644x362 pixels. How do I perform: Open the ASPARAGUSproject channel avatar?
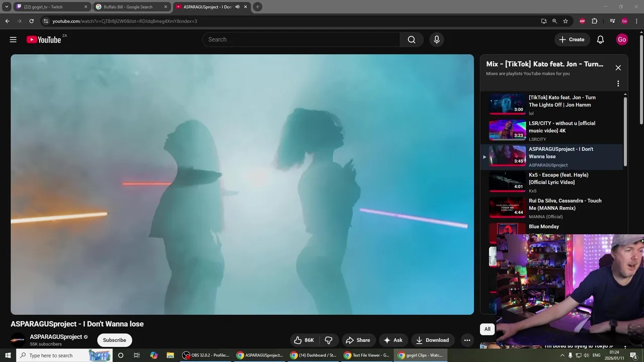[18, 340]
